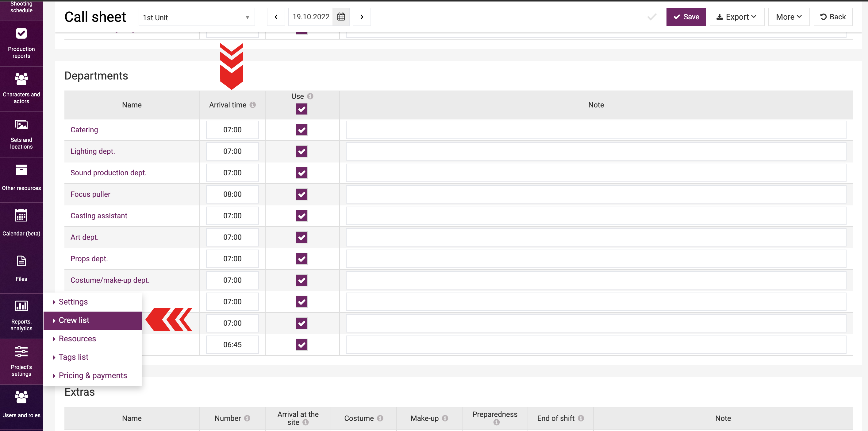The height and width of the screenshot is (431, 868).
Task: Expand the Export dropdown
Action: point(737,17)
